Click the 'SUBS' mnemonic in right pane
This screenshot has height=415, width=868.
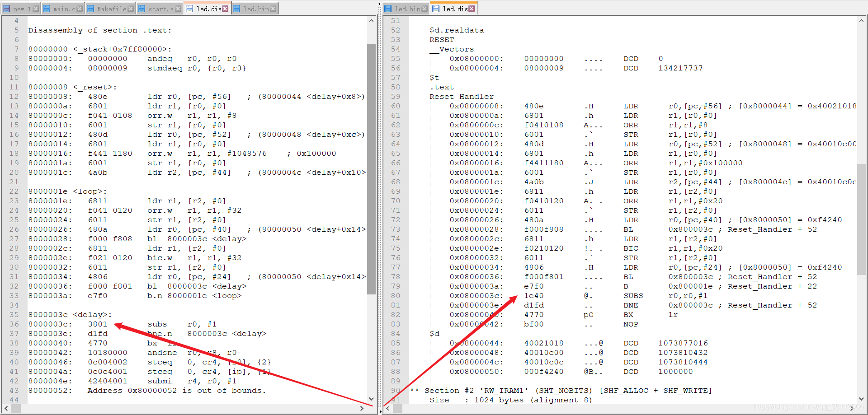tap(633, 296)
